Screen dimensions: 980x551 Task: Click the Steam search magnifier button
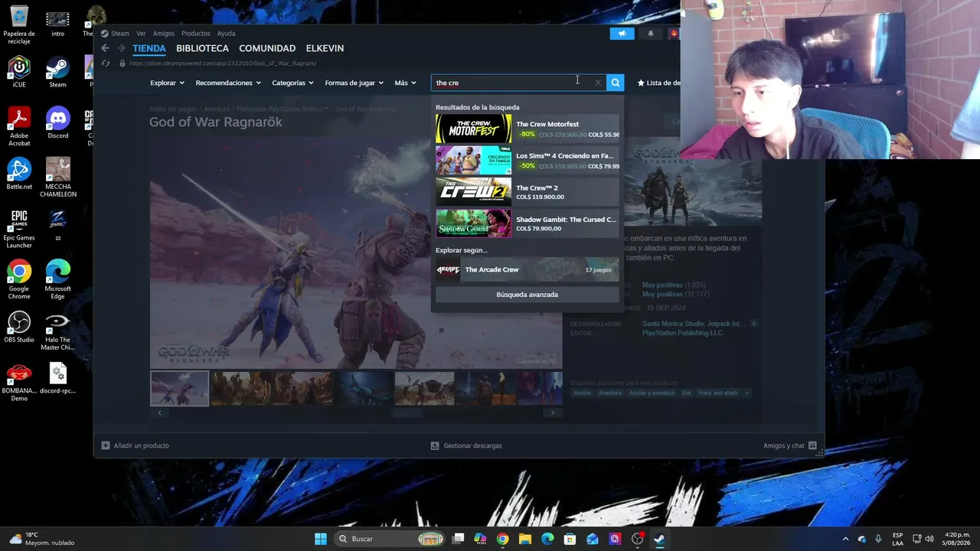coord(616,83)
